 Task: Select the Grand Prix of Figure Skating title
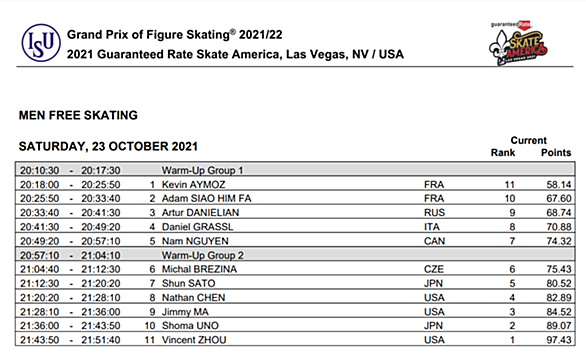175,34
